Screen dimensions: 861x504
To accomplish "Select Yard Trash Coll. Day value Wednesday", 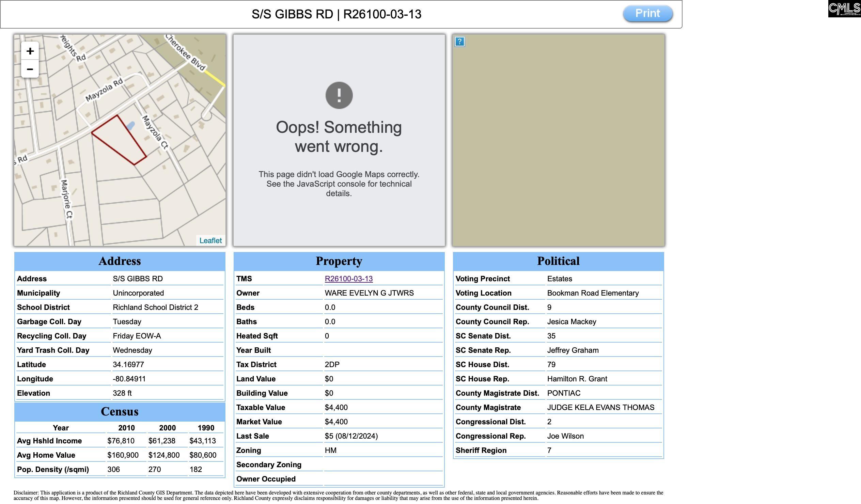I will click(132, 350).
